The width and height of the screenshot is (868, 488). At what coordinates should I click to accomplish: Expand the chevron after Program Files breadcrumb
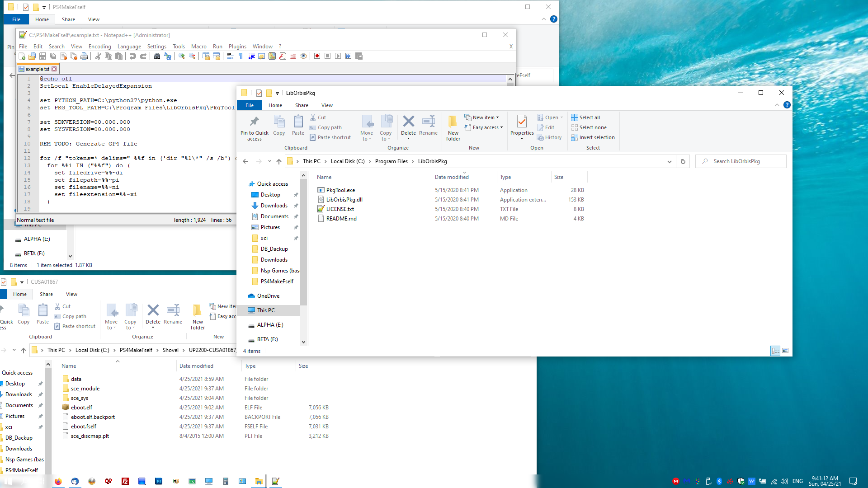pos(413,161)
